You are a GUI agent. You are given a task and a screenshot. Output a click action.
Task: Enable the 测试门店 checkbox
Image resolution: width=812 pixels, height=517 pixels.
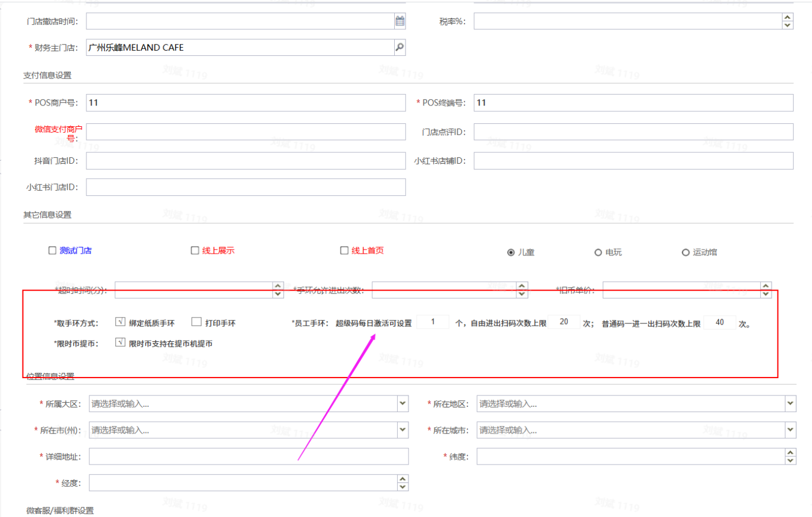click(x=52, y=250)
